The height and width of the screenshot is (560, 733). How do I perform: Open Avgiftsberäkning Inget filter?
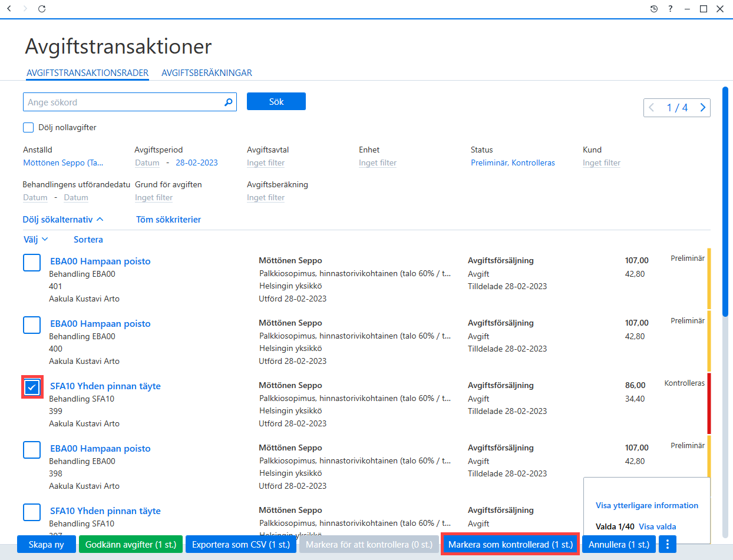coord(266,197)
